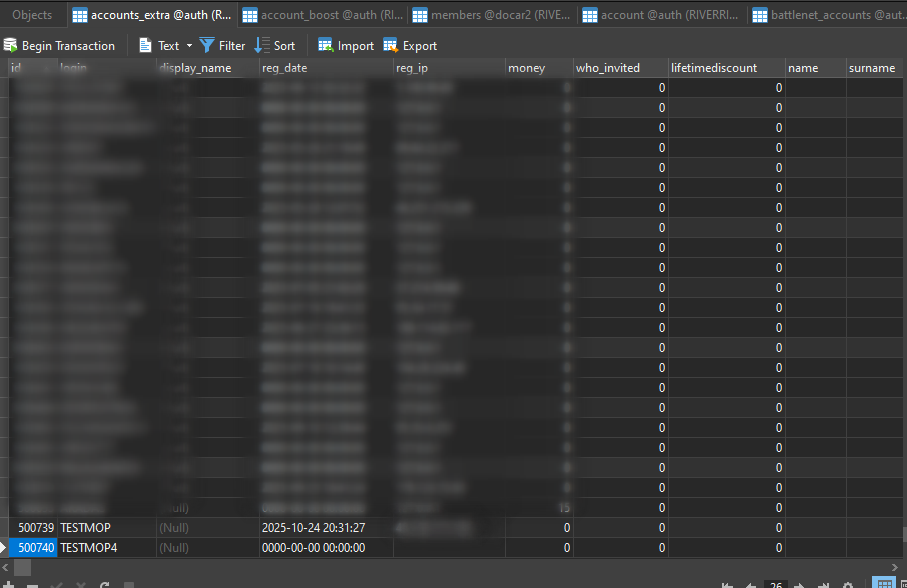Viewport: 907px width, 588px height.
Task: Click the refresh icon in bottom bar
Action: [105, 585]
